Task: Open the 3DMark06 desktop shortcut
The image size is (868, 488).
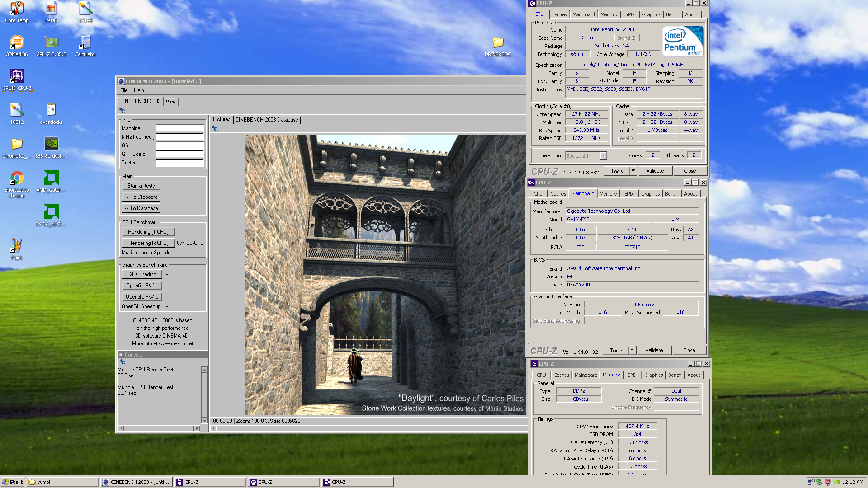Action: [x=17, y=46]
